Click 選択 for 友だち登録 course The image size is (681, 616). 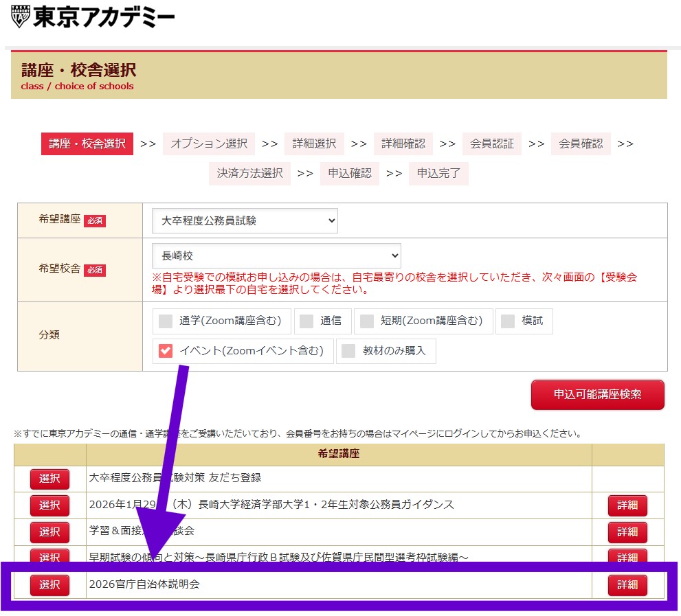tap(49, 478)
